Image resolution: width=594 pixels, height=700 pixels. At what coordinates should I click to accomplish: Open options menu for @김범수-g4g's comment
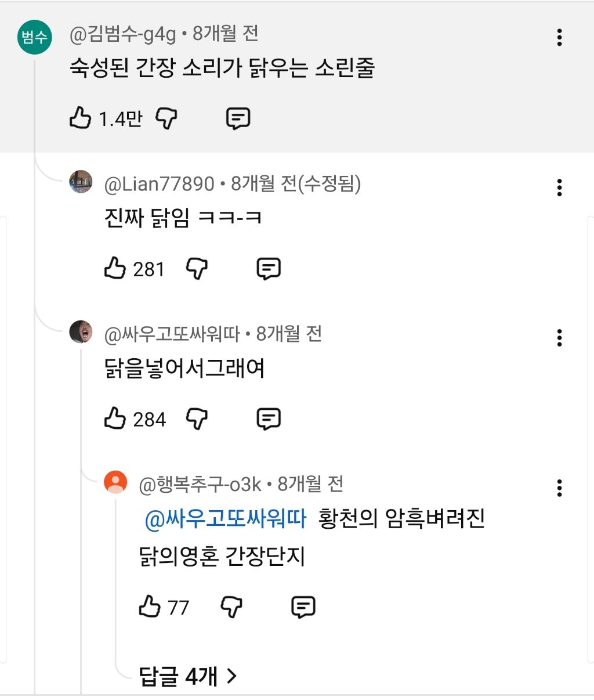(x=559, y=37)
